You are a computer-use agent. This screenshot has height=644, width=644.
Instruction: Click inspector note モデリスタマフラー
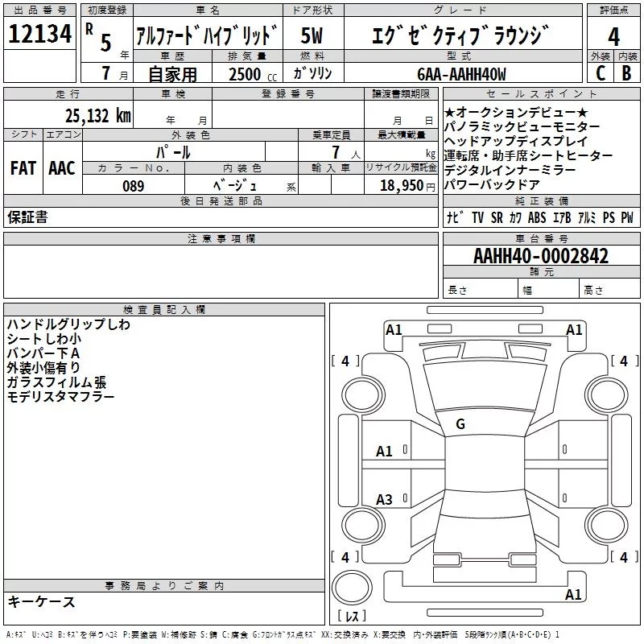click(61, 396)
